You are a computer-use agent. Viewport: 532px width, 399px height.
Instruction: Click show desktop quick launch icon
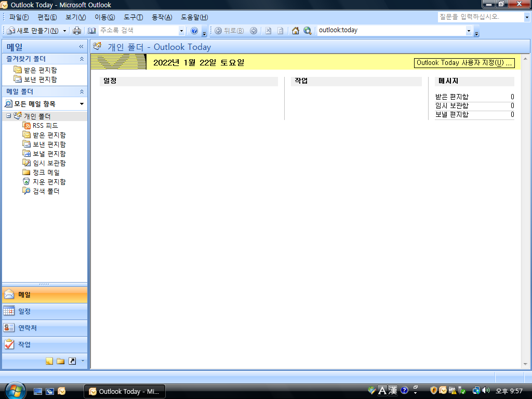point(37,391)
